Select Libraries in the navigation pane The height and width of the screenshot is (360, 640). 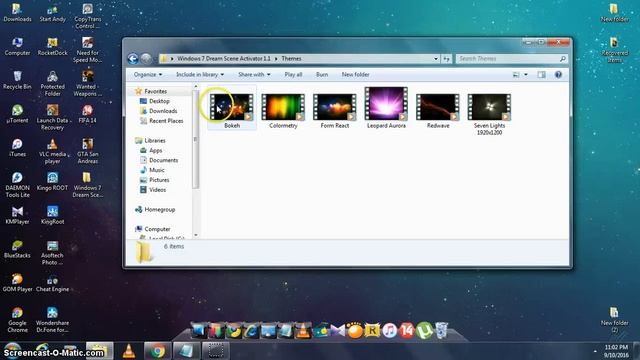tap(155, 140)
